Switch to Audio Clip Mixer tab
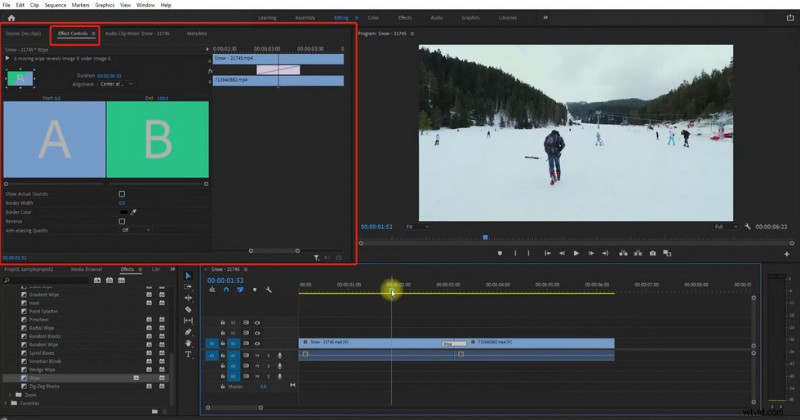This screenshot has height=420, width=800. point(137,34)
